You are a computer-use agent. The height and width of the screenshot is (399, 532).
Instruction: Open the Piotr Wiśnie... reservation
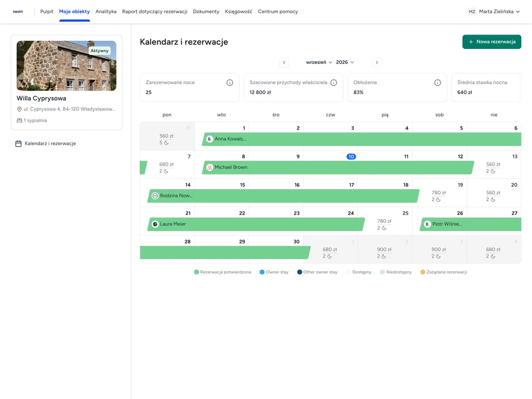pos(470,225)
